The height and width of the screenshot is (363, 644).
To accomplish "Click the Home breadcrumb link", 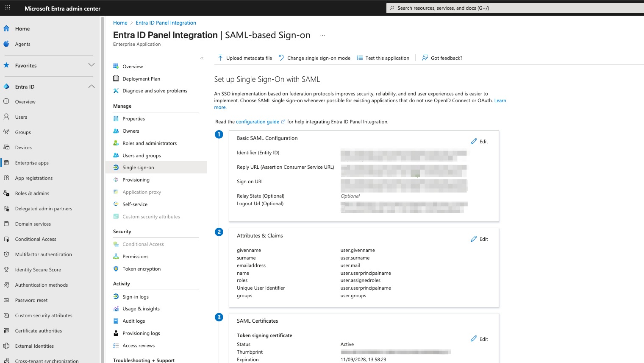I will pyautogui.click(x=120, y=23).
